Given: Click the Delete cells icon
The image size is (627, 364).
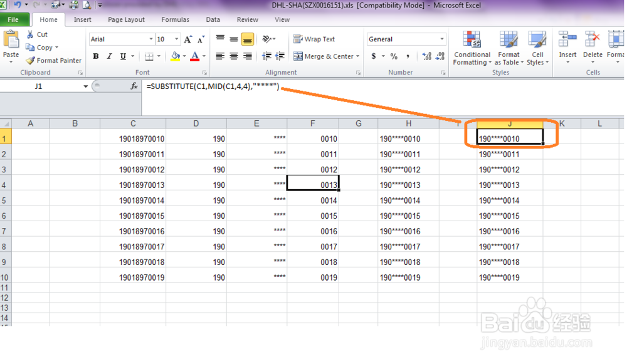Looking at the screenshot, I should click(593, 40).
